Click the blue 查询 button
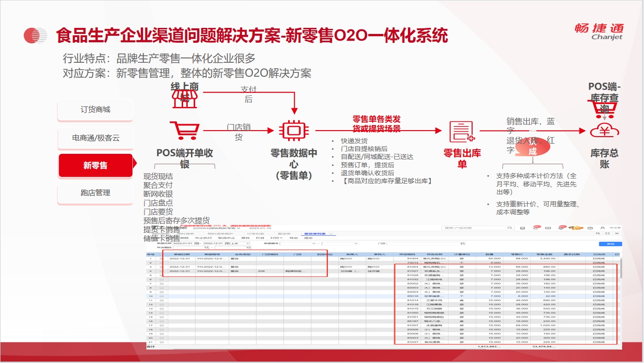Image resolution: width=644 pixels, height=363 pixels. tap(610, 244)
